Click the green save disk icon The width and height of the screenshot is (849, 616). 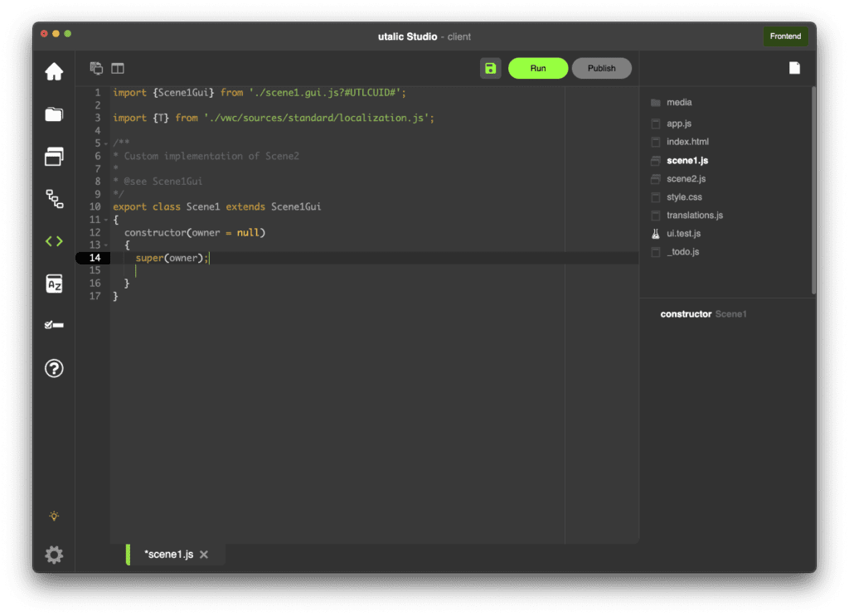pyautogui.click(x=490, y=68)
